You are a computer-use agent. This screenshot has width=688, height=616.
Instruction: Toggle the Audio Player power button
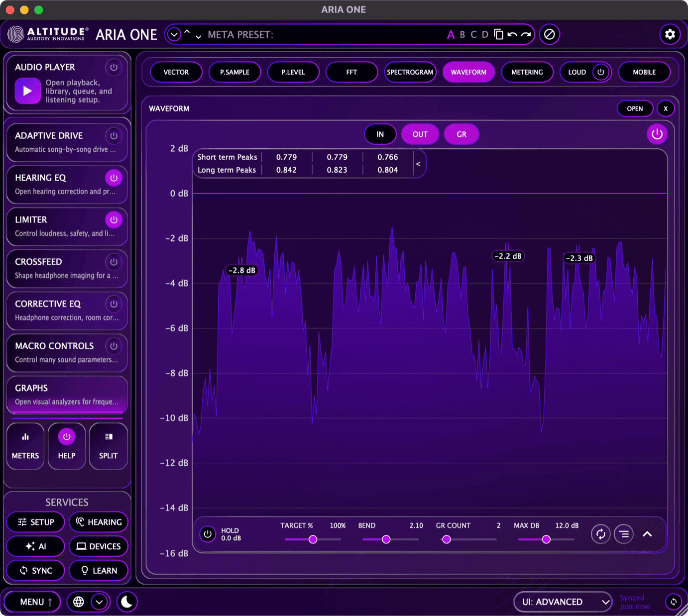click(x=114, y=67)
